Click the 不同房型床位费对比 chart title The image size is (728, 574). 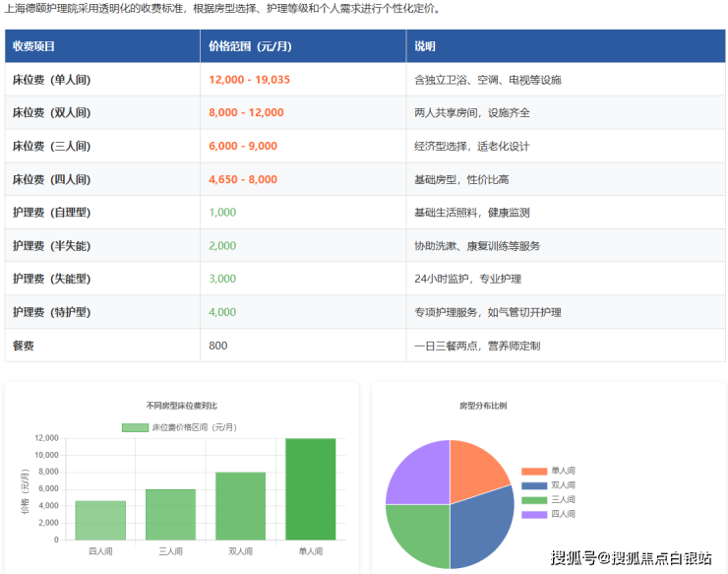(x=181, y=405)
